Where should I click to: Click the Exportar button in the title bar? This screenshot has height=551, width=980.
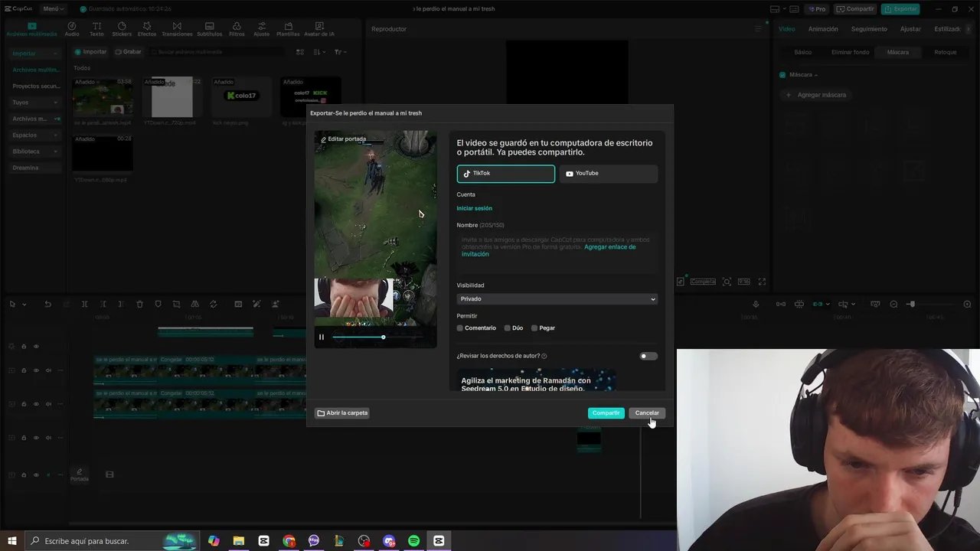coord(900,9)
